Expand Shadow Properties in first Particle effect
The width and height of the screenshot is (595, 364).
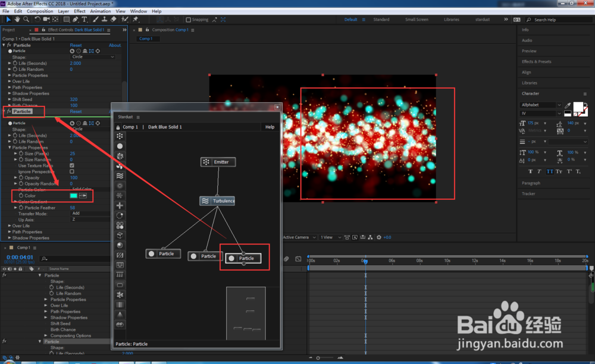pyautogui.click(x=10, y=93)
